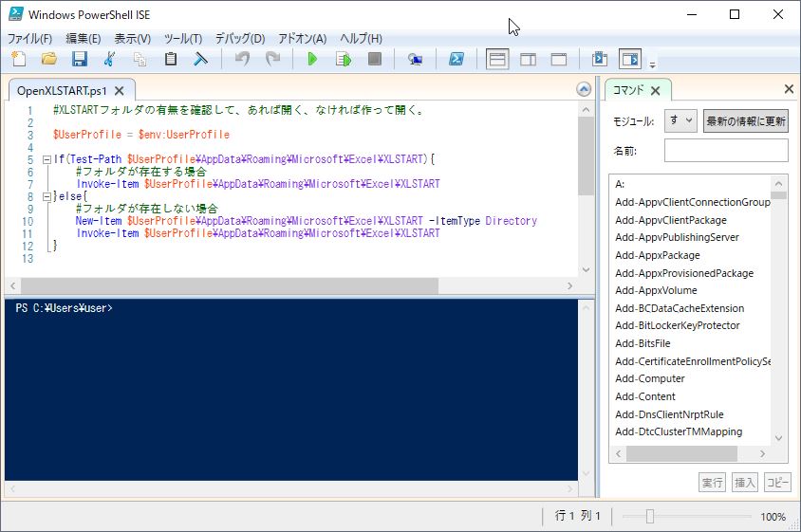
Task: Select Add-AppxVolume in command list
Action: point(656,290)
